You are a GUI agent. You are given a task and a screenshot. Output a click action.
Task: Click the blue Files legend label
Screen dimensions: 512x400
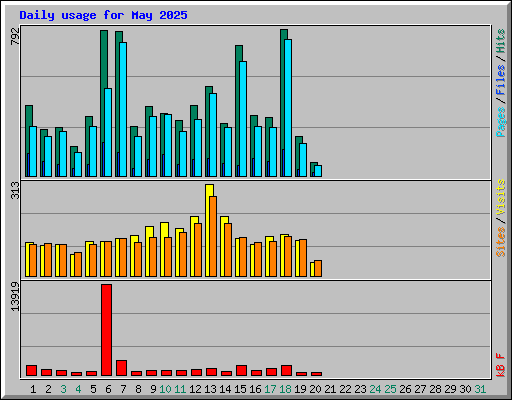coord(501,80)
